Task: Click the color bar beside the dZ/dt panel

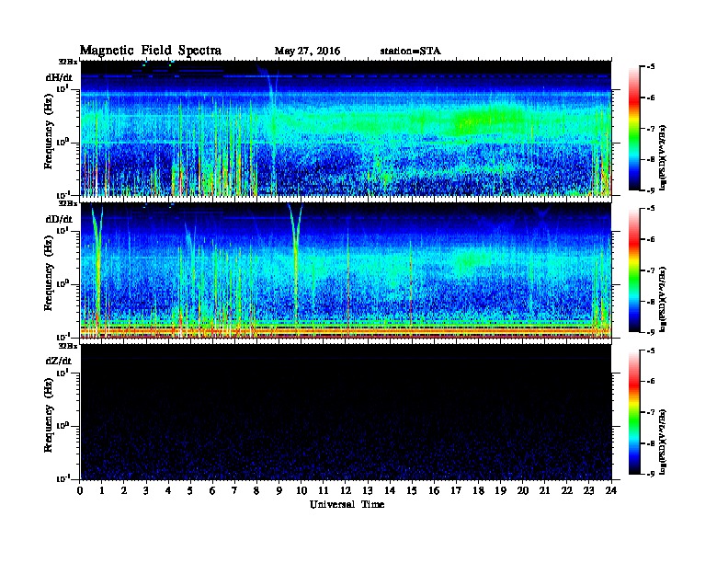Action: (634, 412)
